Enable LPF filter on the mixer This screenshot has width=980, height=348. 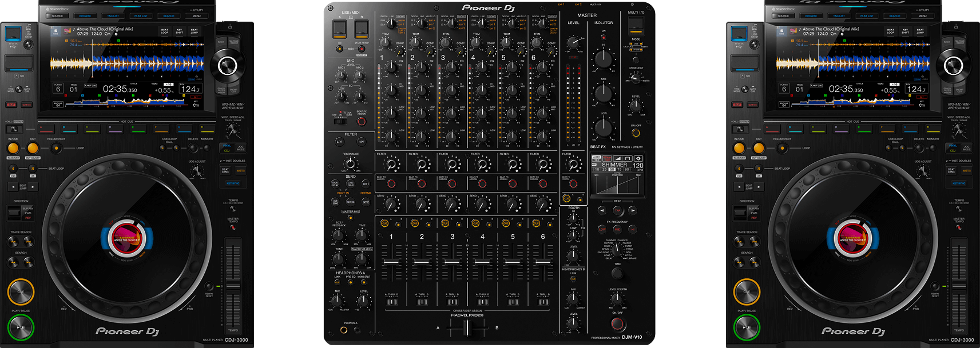coord(340,142)
